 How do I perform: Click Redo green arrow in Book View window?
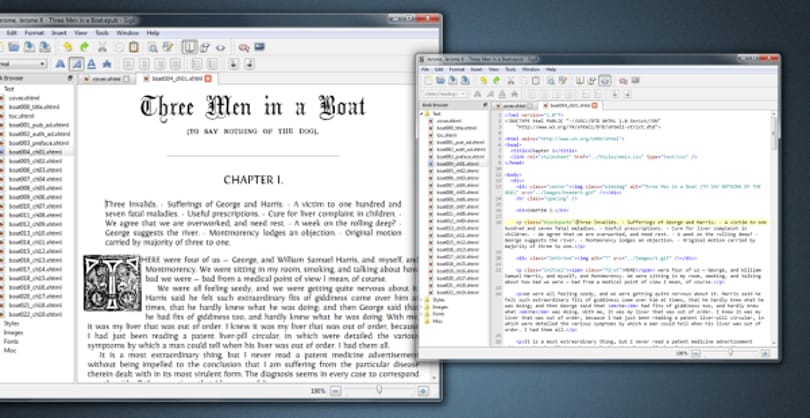click(x=84, y=47)
